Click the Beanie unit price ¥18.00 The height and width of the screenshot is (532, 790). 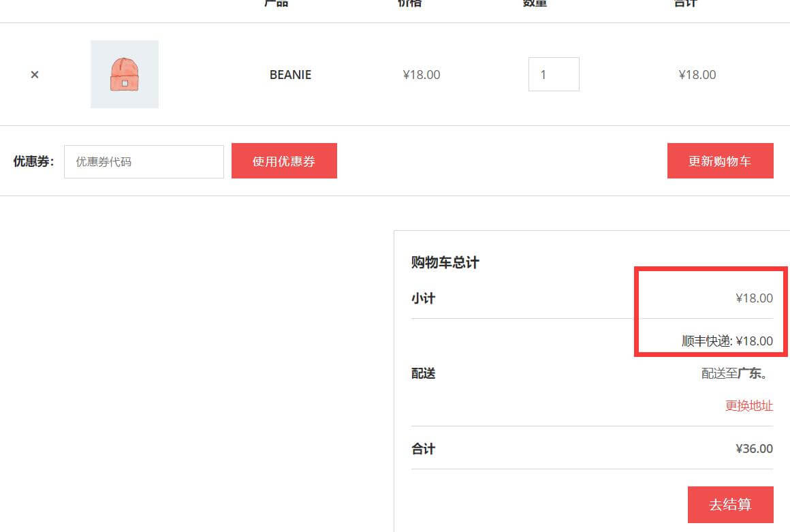pos(422,75)
